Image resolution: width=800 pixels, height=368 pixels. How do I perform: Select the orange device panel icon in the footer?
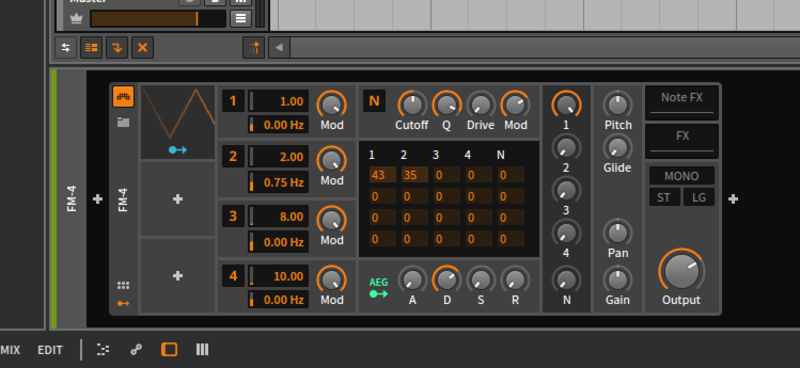tap(169, 350)
